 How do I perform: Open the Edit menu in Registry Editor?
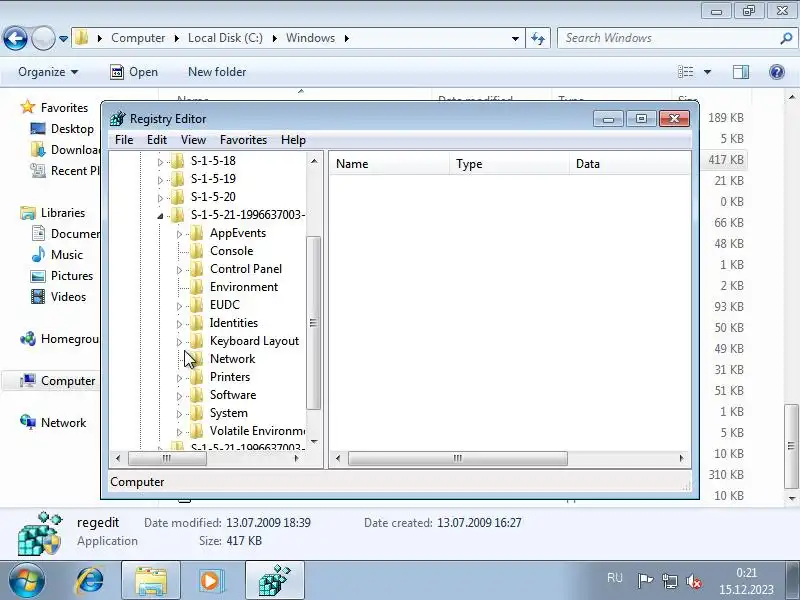(x=157, y=140)
